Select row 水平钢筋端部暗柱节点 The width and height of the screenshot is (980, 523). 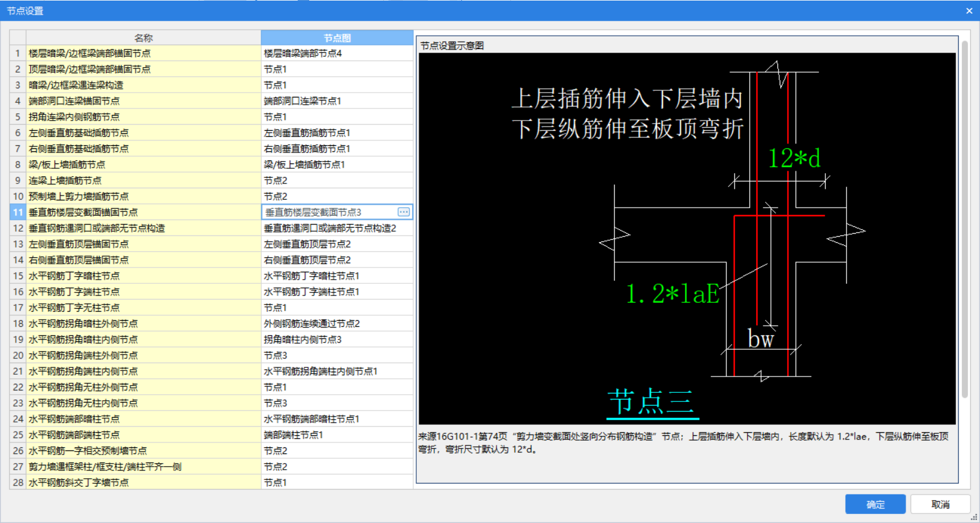[143, 419]
